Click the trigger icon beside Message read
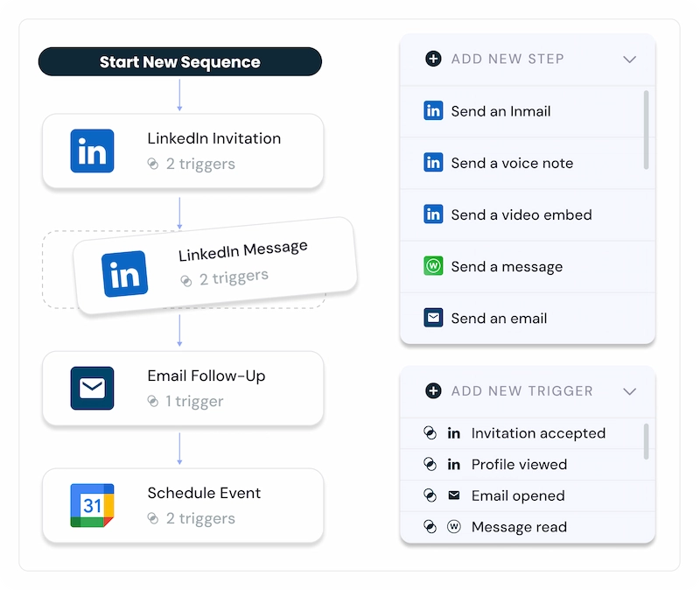The width and height of the screenshot is (700, 590). tap(430, 527)
